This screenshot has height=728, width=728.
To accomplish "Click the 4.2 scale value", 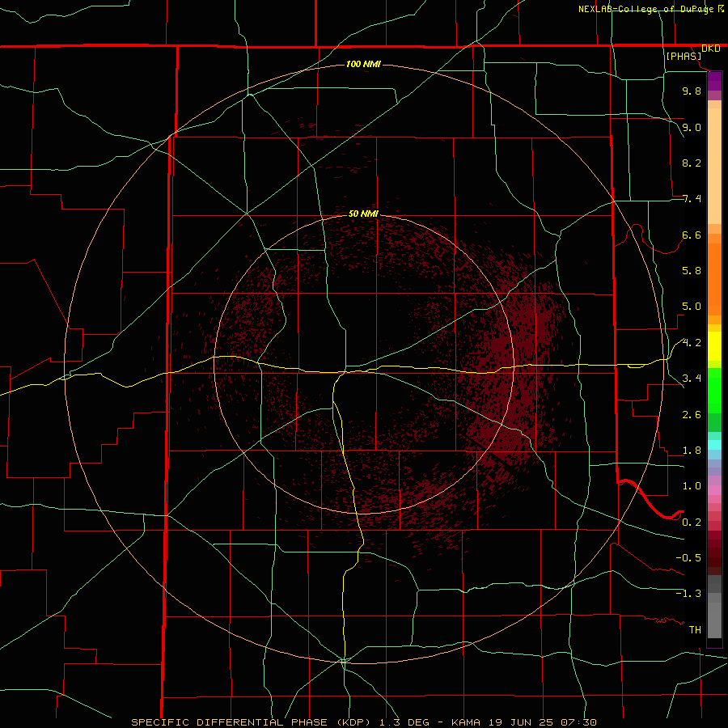I will pyautogui.click(x=692, y=343).
